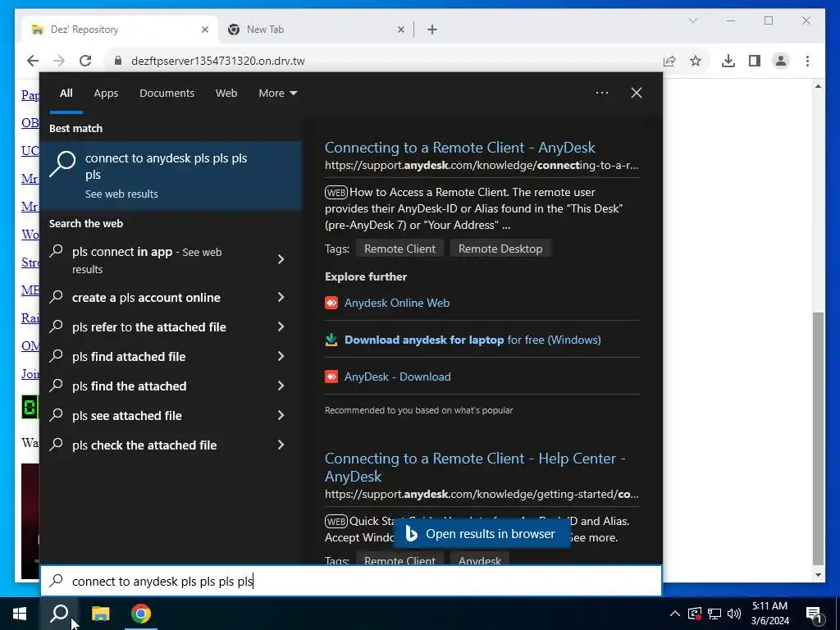Select 'create a pls account online' suggestion
This screenshot has width=840, height=630.
(155, 297)
